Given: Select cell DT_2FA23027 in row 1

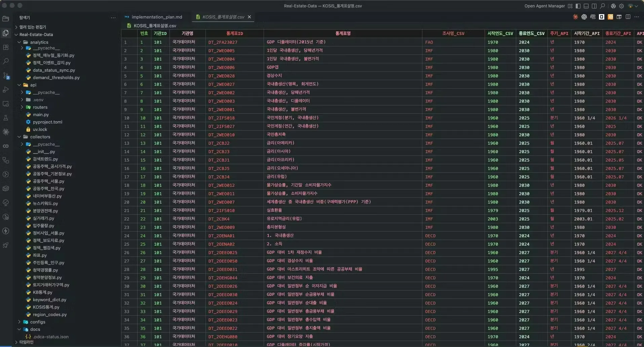Looking at the screenshot, I should [234, 42].
